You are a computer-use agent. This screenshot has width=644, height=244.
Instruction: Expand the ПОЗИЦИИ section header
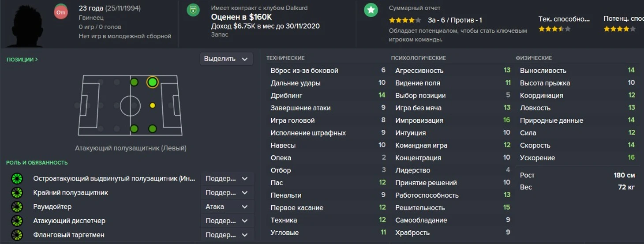pyautogui.click(x=22, y=59)
